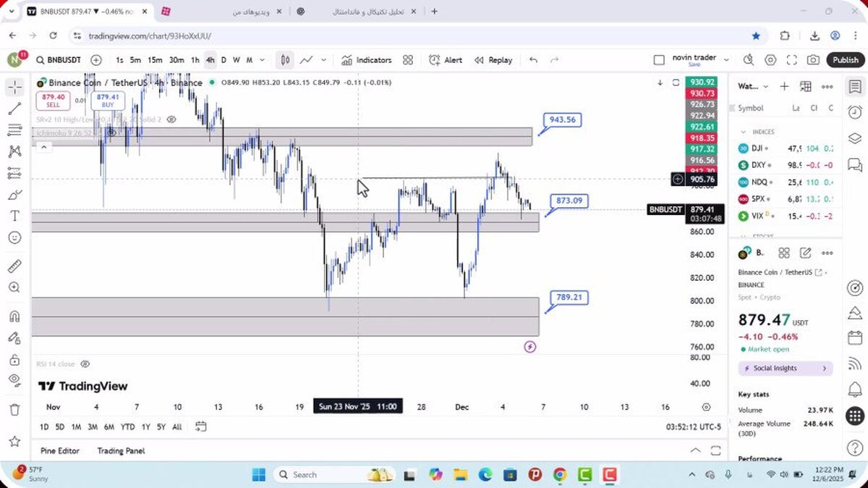Open favorites star in left toolbar
The image size is (868, 488).
[14, 440]
